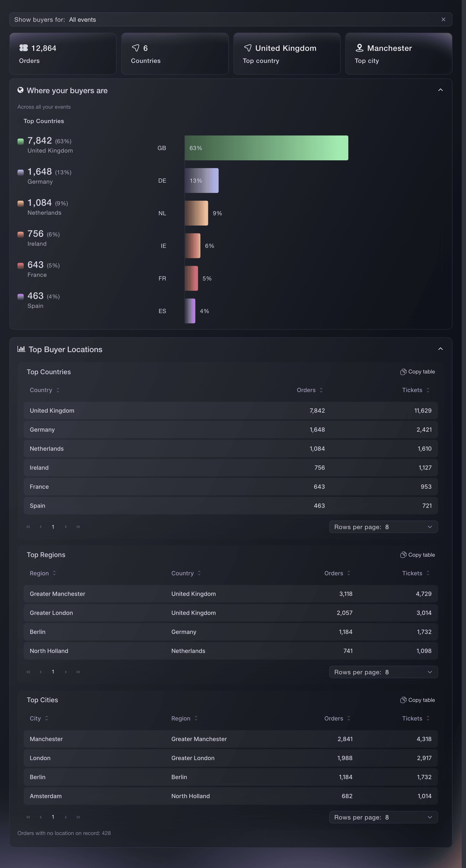Copy the Top Countries table
Screen dimensions: 466x868
point(417,372)
